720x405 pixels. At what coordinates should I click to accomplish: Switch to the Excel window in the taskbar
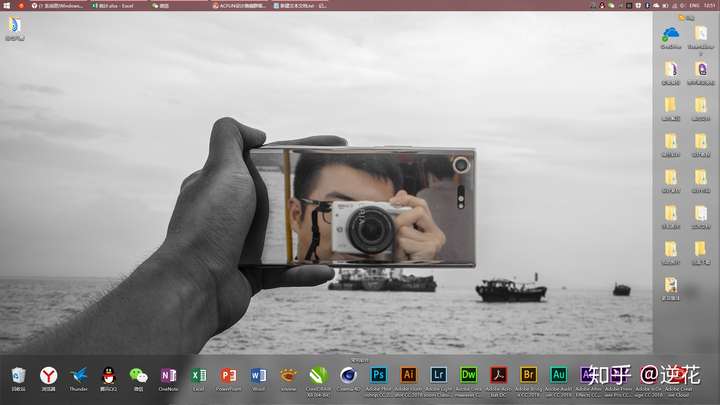click(117, 6)
